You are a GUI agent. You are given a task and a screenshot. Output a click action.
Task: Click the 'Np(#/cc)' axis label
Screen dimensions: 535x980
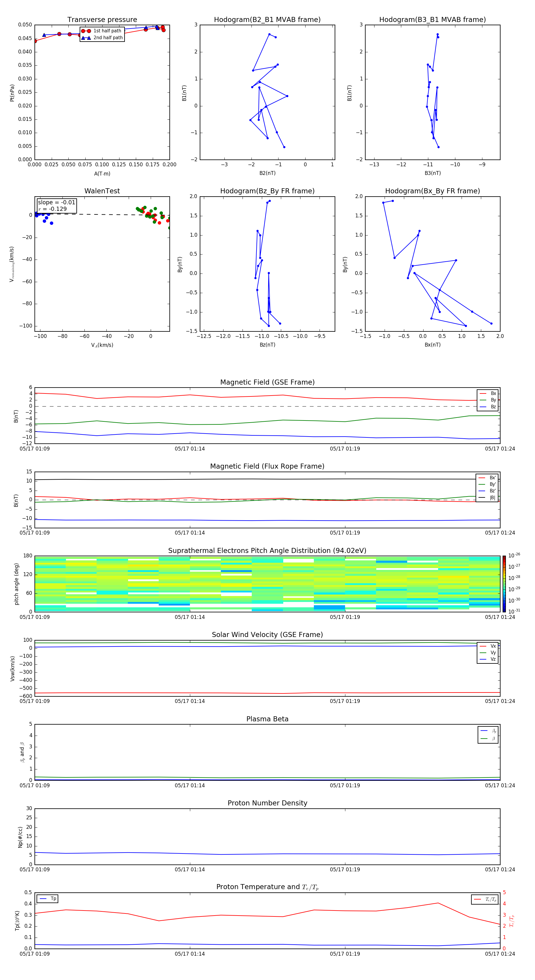pos(20,837)
